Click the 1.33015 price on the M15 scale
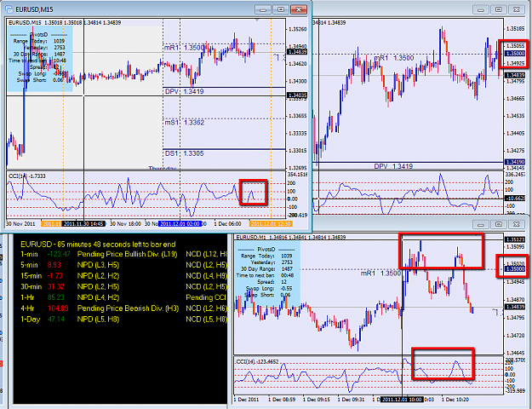This screenshot has height=409, width=532. (x=298, y=151)
